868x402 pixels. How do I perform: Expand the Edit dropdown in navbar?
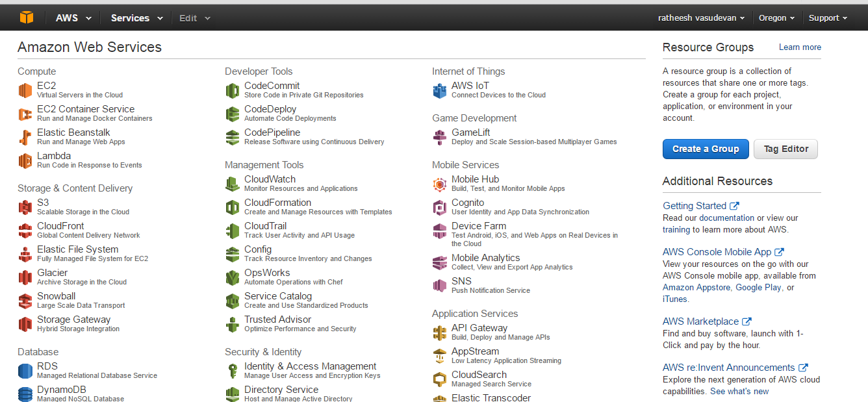tap(195, 18)
